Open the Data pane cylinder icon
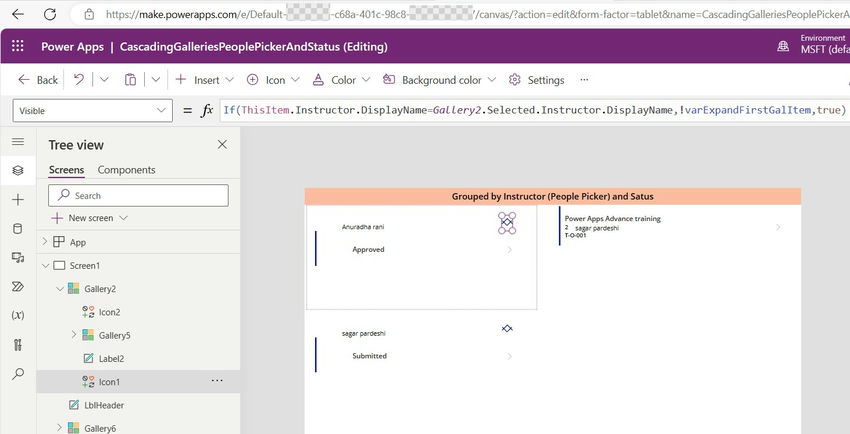This screenshot has height=434, width=850. pyautogui.click(x=18, y=229)
